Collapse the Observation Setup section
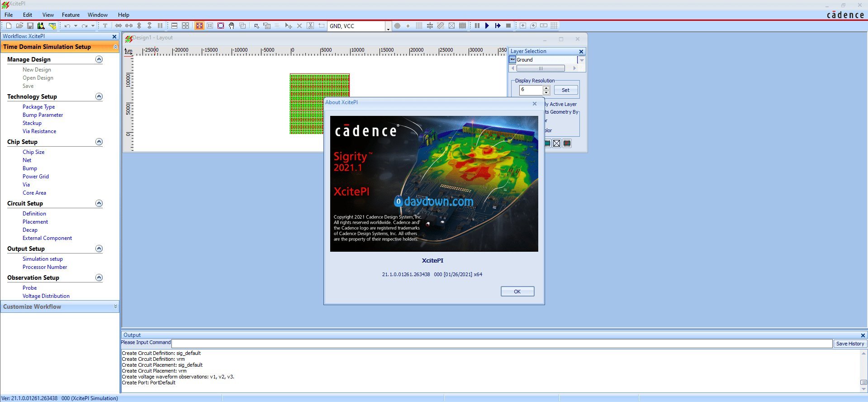This screenshot has width=868, height=402. (99, 278)
